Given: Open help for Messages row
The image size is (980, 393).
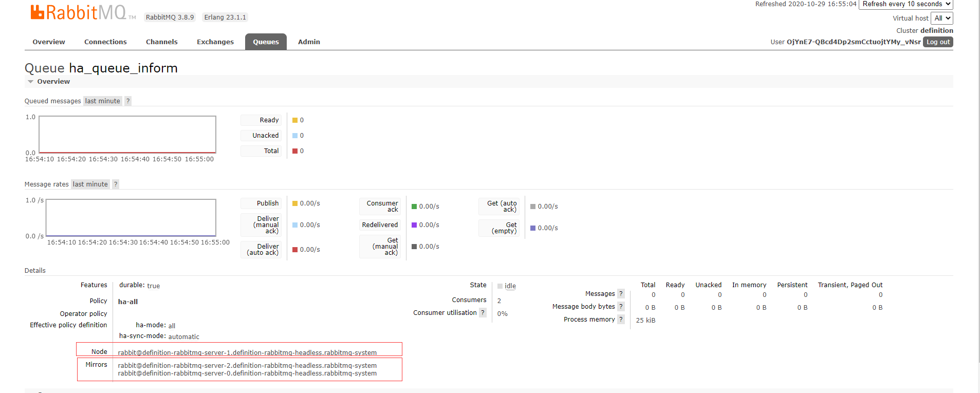Looking at the screenshot, I should point(621,294).
